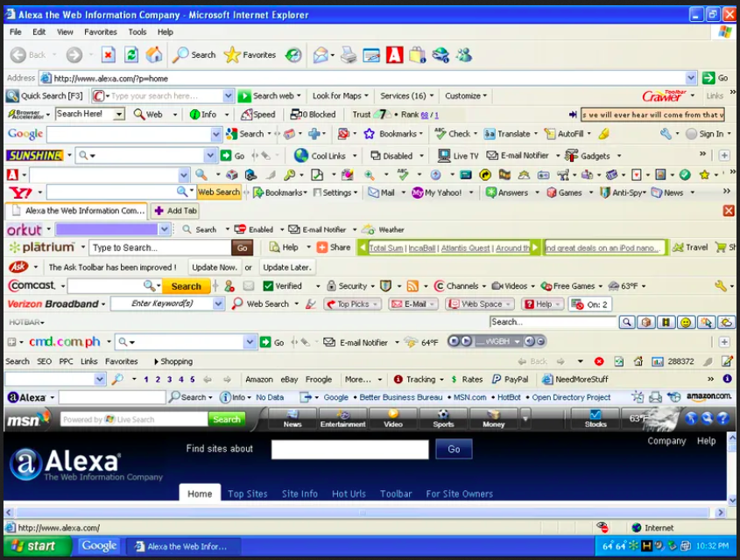Image resolution: width=740 pixels, height=560 pixels.
Task: Click the Live TV monitor icon
Action: coord(444,156)
